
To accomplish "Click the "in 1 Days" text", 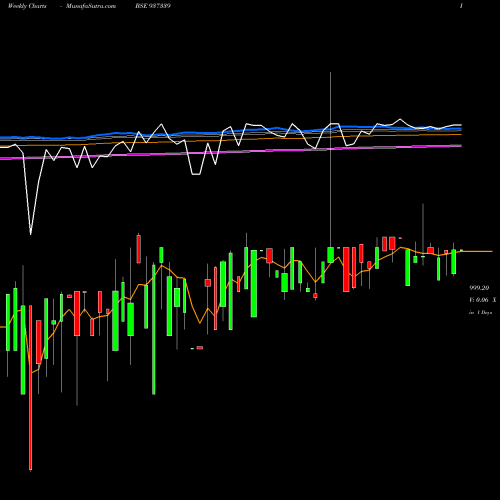I will coord(480,313).
